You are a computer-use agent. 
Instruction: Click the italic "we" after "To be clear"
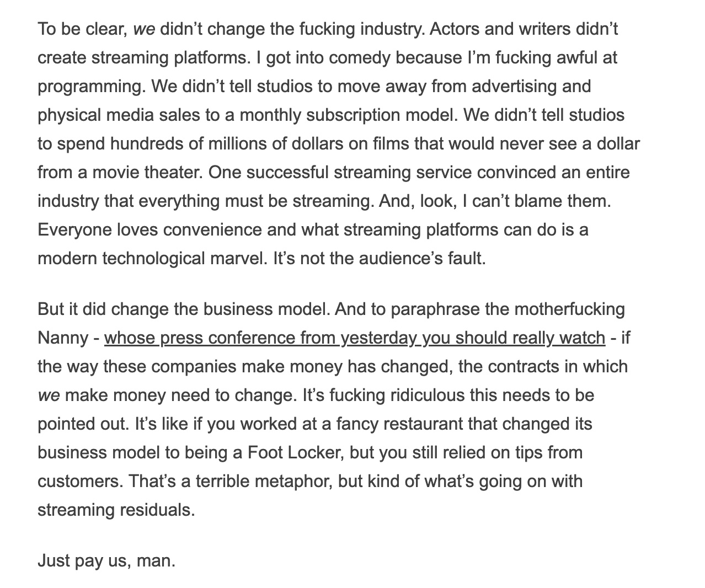(144, 29)
